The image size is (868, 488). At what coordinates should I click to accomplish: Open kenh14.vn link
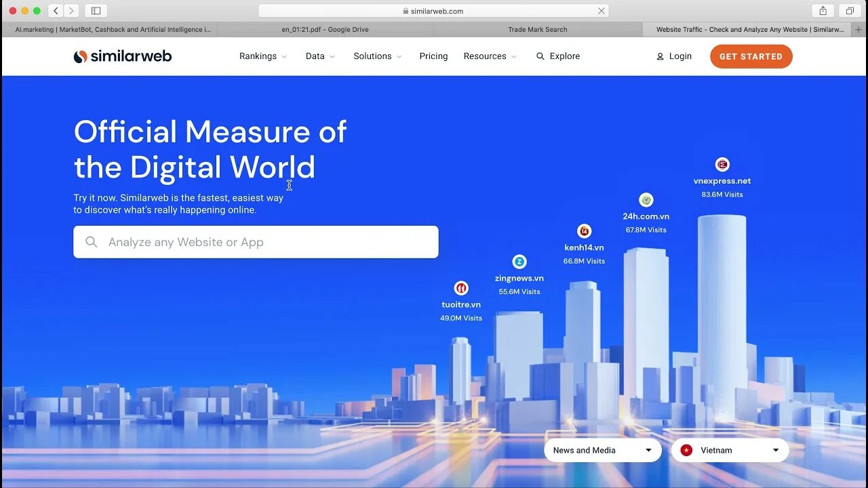click(x=584, y=247)
